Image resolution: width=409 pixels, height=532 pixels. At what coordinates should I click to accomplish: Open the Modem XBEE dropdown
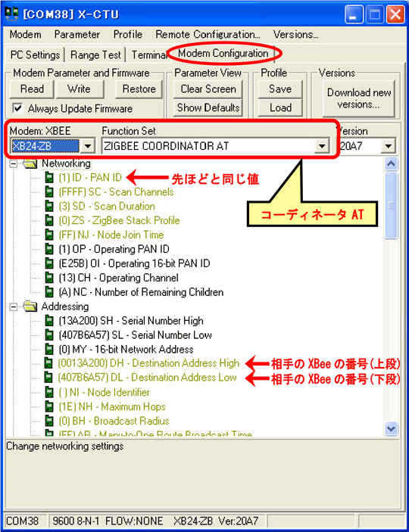point(88,146)
